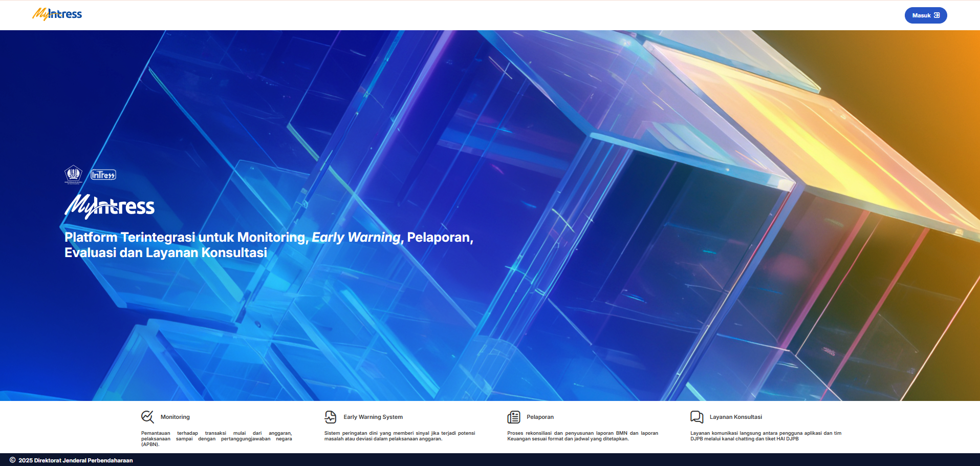Click the Early Warning System description text

(399, 436)
